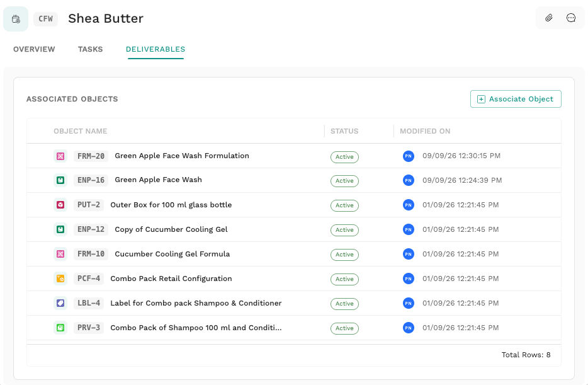
Task: Open attachments via the paperclip icon
Action: (548, 18)
